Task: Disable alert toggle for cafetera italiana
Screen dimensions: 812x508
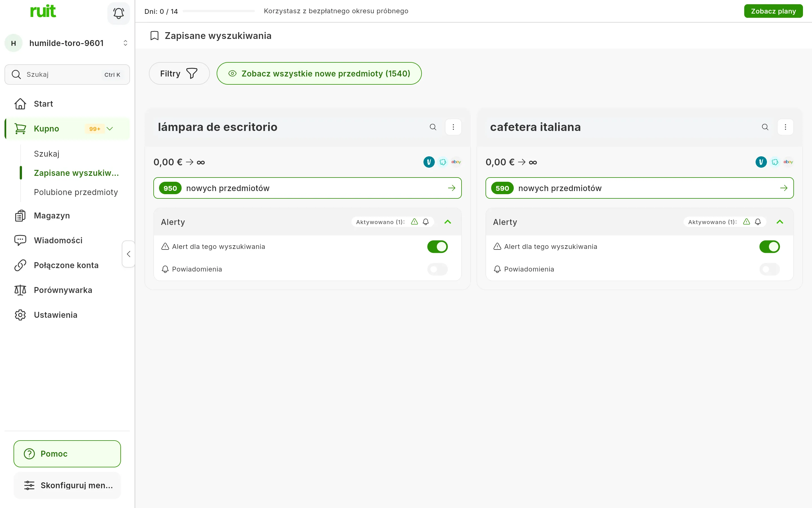Action: (x=769, y=247)
